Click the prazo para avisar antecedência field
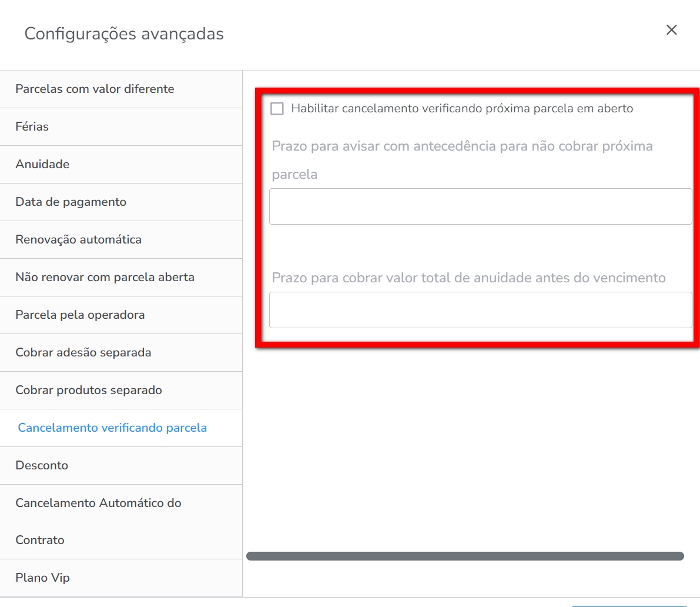This screenshot has height=607, width=700. (x=480, y=206)
